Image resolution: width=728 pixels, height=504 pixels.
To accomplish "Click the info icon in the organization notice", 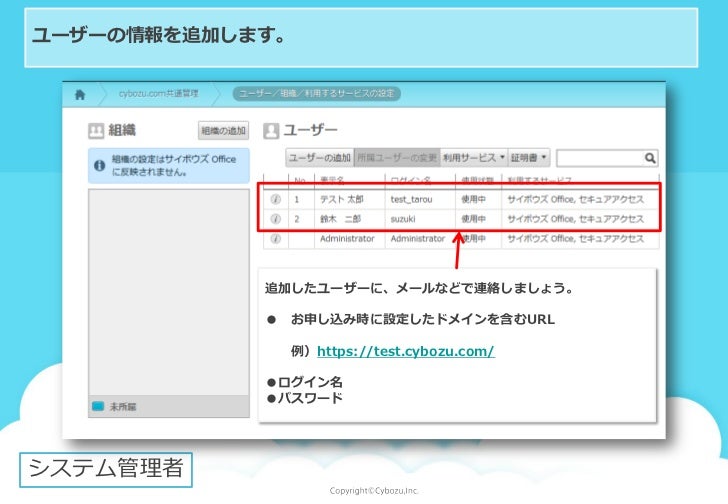I will click(99, 166).
